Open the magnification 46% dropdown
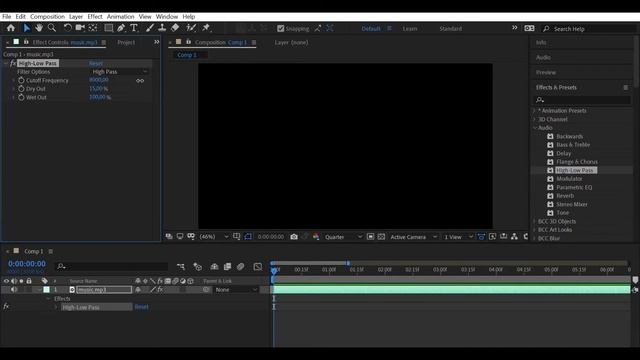640x360 pixels. pyautogui.click(x=213, y=237)
